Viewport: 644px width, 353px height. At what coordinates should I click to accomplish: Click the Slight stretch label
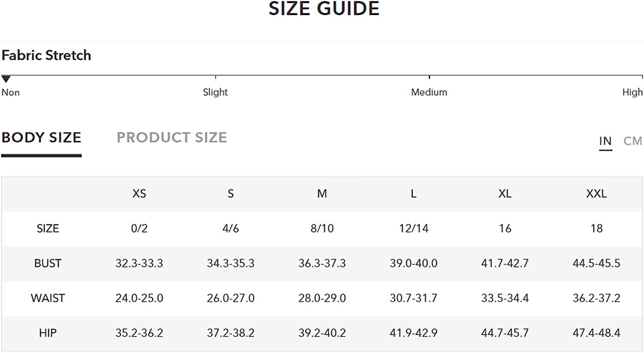coord(215,92)
